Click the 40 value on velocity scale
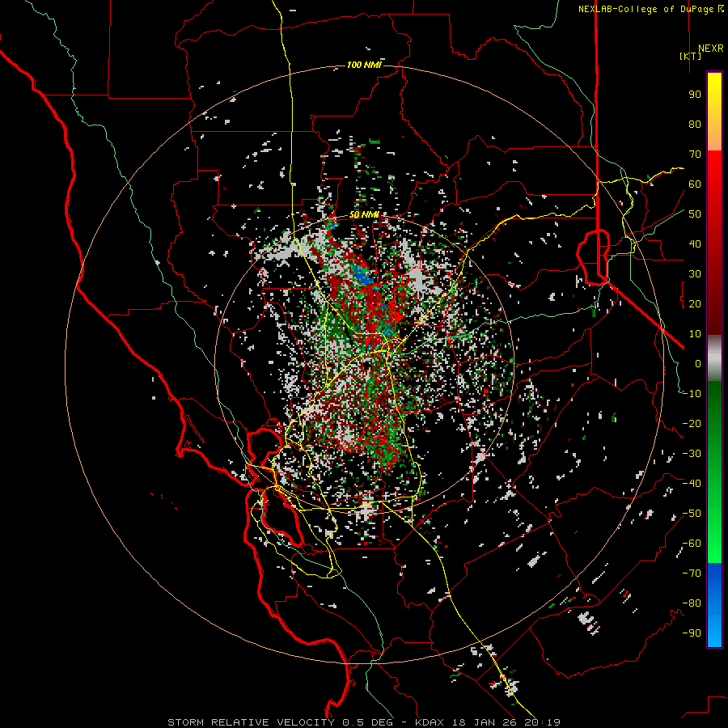Image resolution: width=728 pixels, height=728 pixels. 695,243
